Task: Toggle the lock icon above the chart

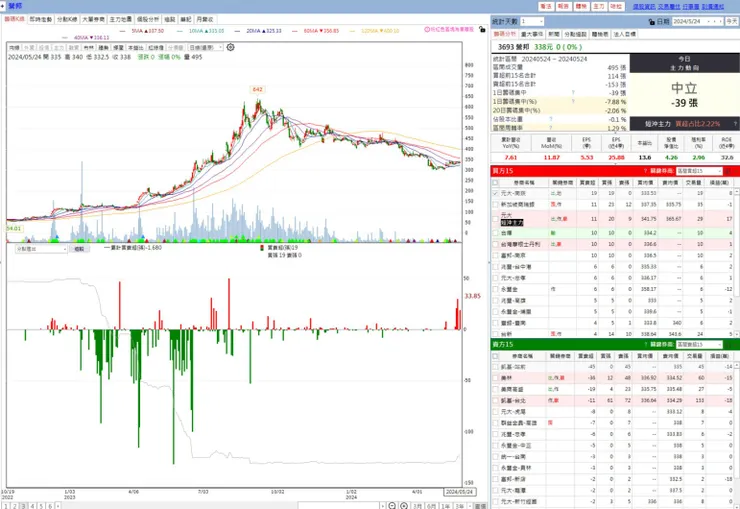Action: [482, 29]
